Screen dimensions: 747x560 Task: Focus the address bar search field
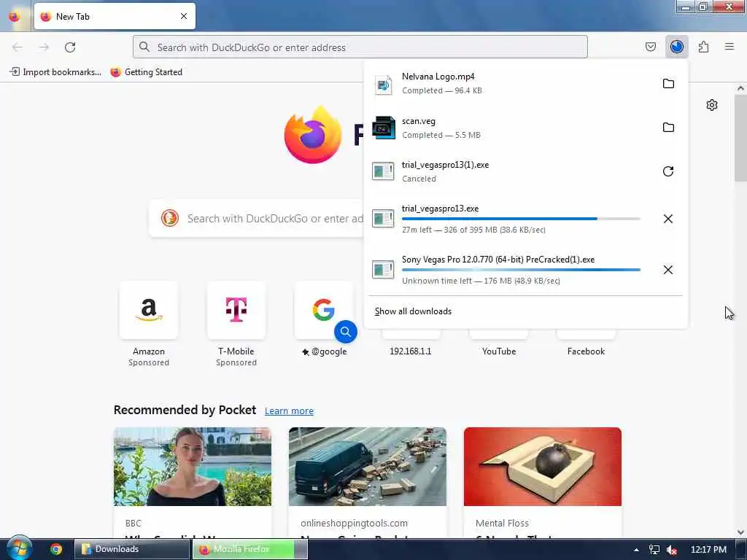360,47
